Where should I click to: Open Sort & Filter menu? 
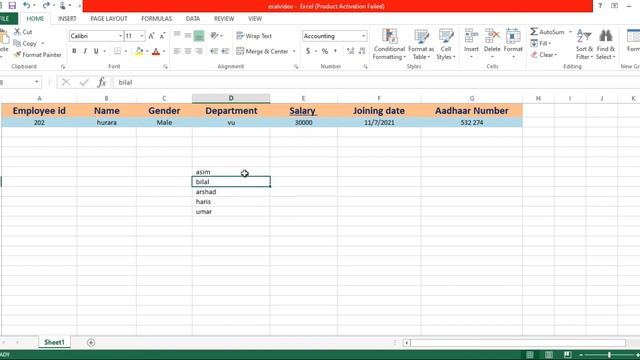coord(584,44)
